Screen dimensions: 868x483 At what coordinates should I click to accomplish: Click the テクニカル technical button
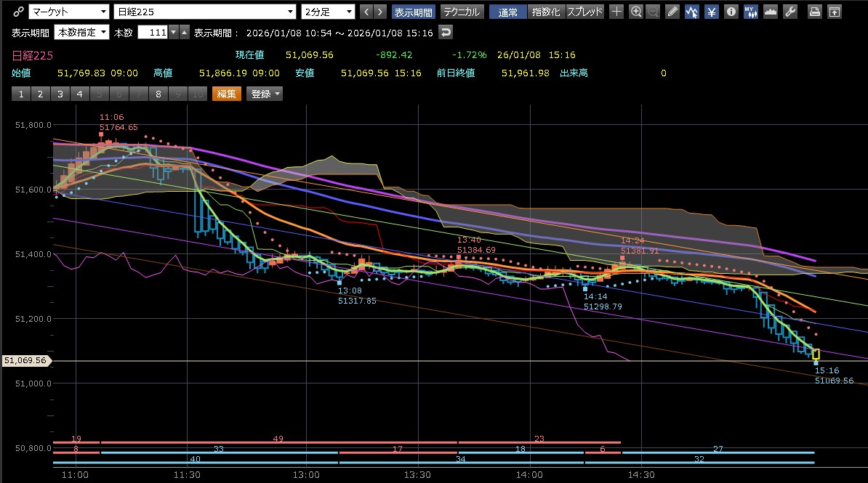click(461, 12)
